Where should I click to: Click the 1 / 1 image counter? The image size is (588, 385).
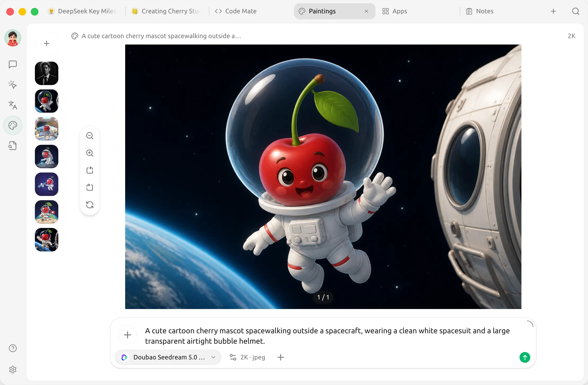323,297
